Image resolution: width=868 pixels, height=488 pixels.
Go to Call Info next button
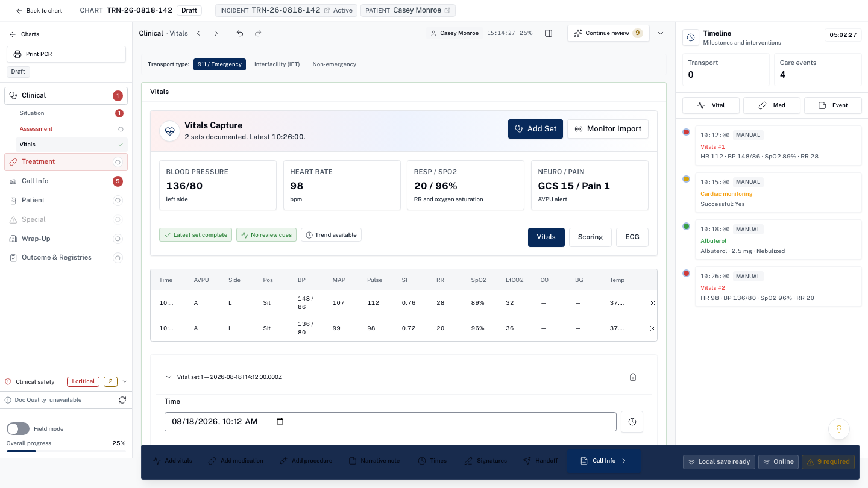pos(604,461)
